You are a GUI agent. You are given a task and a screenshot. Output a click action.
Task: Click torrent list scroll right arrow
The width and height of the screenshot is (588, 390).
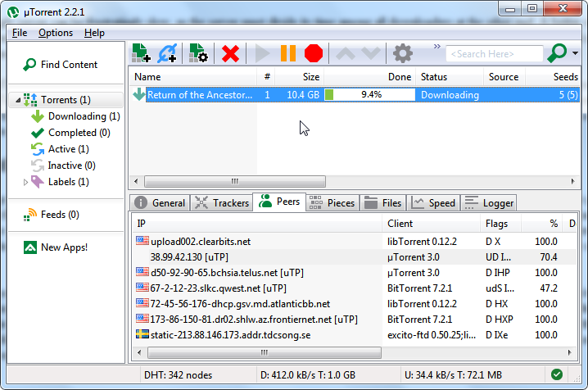tap(572, 182)
